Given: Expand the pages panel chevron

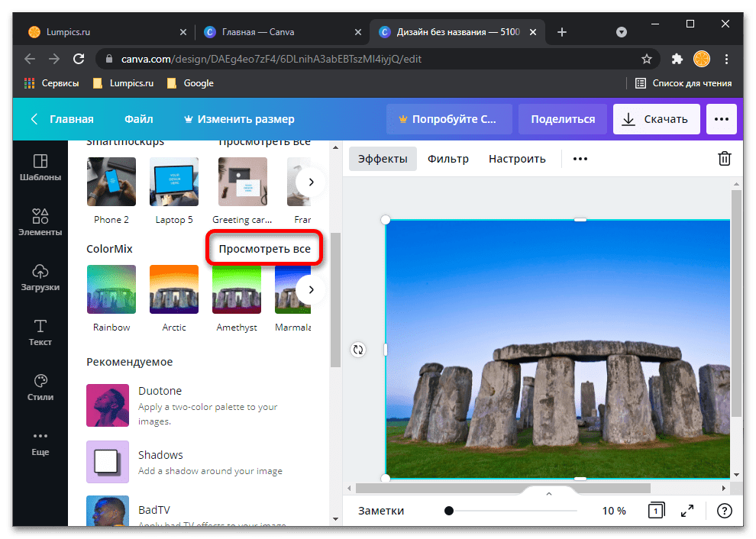Looking at the screenshot, I should pyautogui.click(x=549, y=494).
